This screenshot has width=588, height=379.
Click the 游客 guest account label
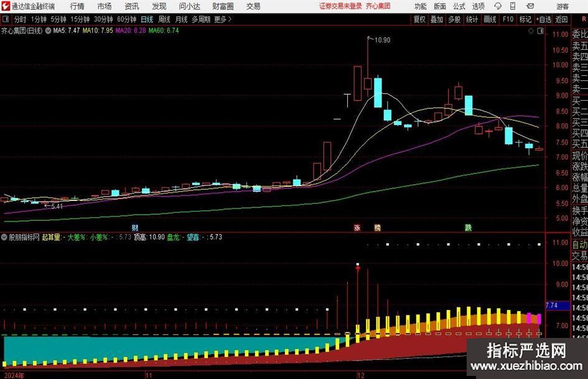562,6
